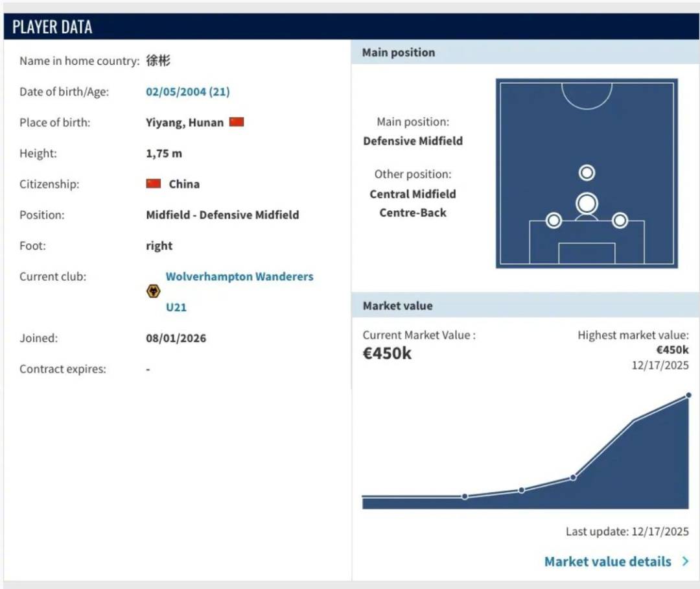Click the highest market value chart point

tap(688, 395)
